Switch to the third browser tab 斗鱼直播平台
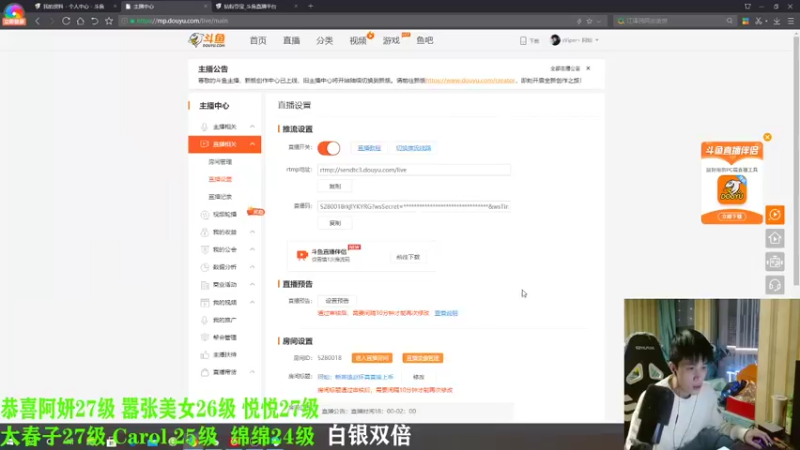The height and width of the screenshot is (450, 800). [253, 7]
